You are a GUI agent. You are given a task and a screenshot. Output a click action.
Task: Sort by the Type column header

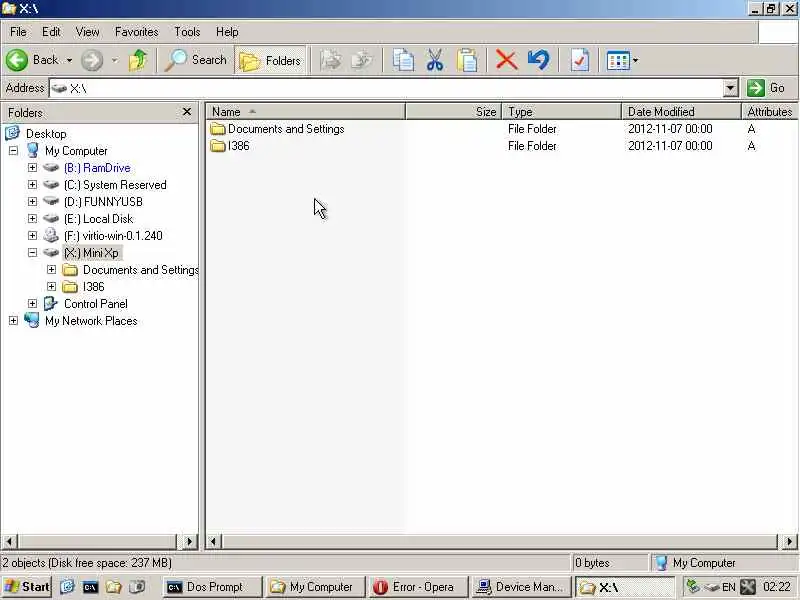click(x=562, y=112)
